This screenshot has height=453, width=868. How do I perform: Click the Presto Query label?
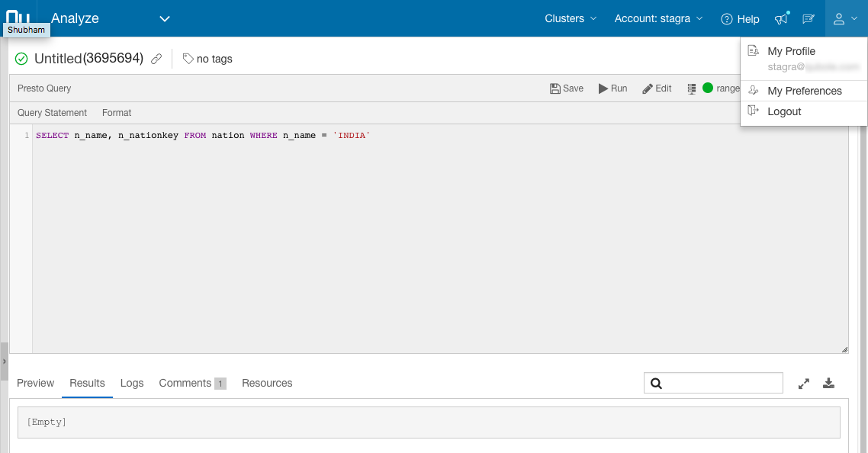click(44, 88)
